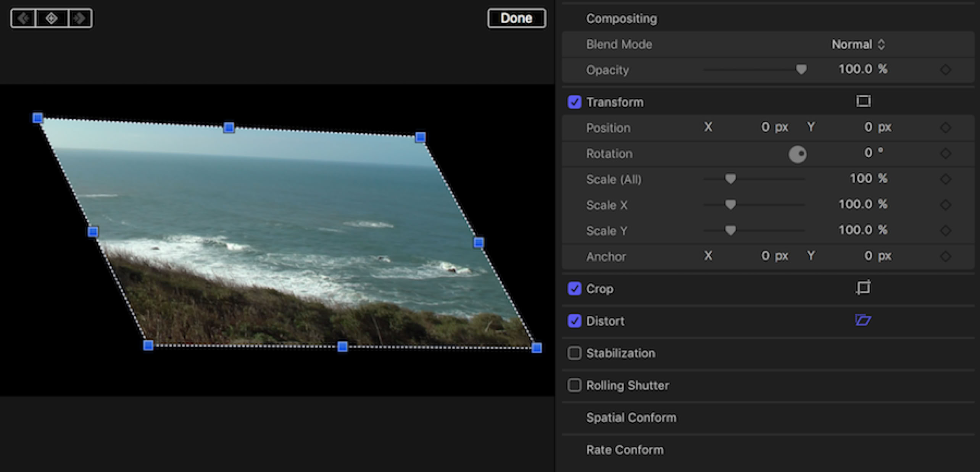Enable Rolling Shutter checkbox
Screen dimensions: 980x472
click(574, 385)
